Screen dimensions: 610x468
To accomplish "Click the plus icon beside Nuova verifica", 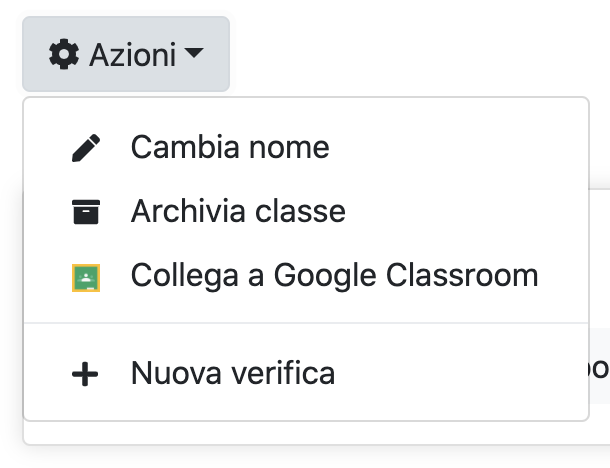I will [85, 374].
